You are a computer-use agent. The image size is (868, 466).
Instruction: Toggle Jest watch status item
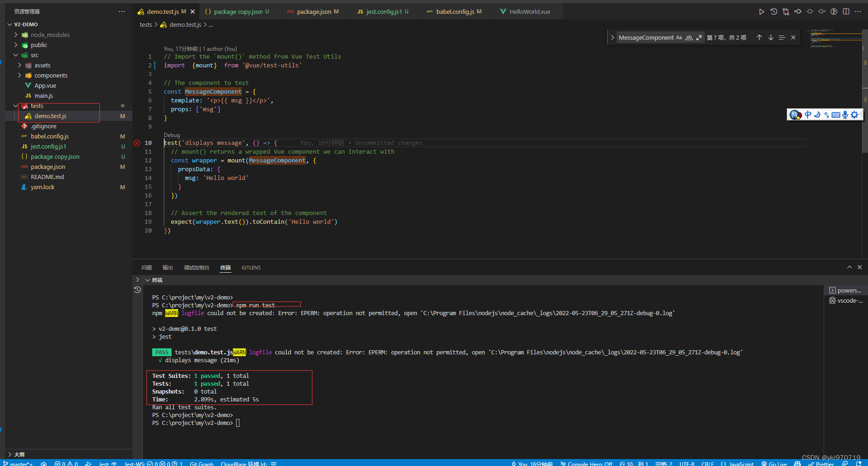(x=108, y=463)
